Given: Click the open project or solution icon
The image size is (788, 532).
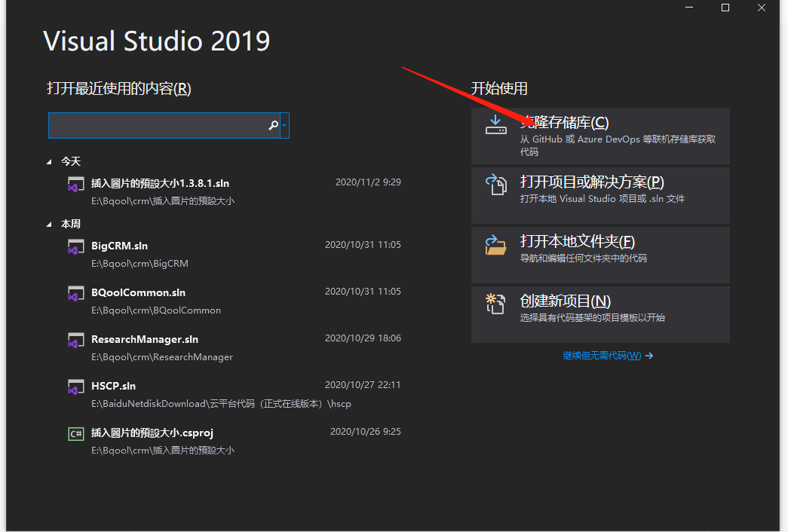Looking at the screenshot, I should pos(495,184).
